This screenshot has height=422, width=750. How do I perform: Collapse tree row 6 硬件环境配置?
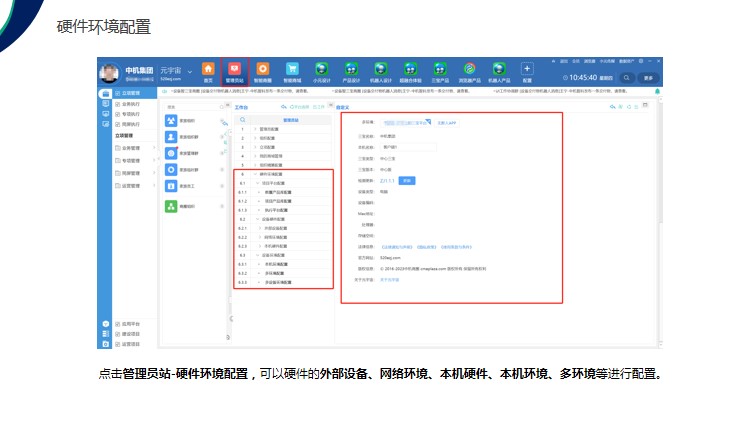[255, 174]
